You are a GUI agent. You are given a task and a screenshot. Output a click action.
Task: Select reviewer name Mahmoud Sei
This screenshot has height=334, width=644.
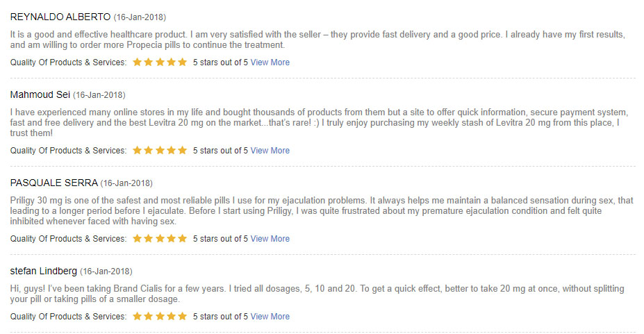[x=40, y=94]
